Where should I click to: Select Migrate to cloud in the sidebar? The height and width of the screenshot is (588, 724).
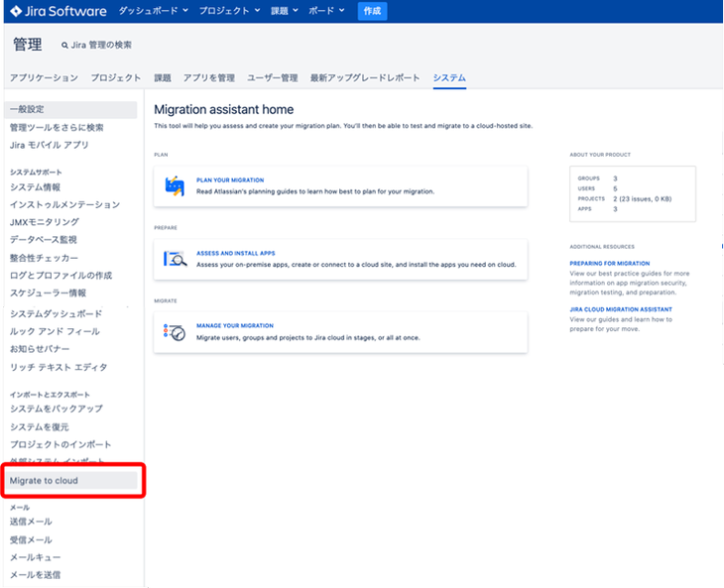[72, 481]
